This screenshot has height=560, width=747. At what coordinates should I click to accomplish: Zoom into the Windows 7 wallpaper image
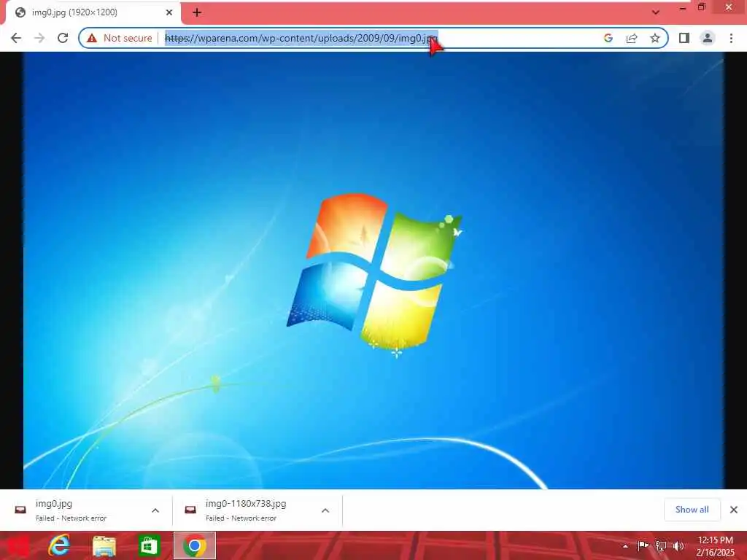[373, 271]
